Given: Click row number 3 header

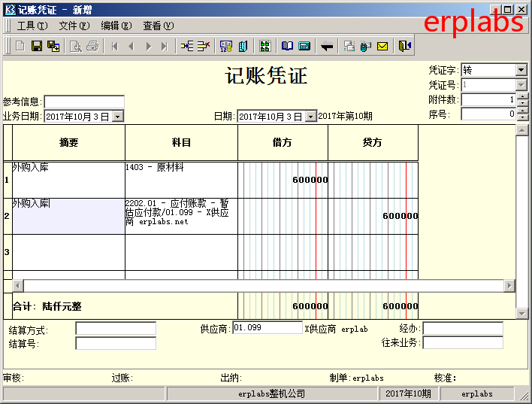Looking at the screenshot, I should coord(8,252).
